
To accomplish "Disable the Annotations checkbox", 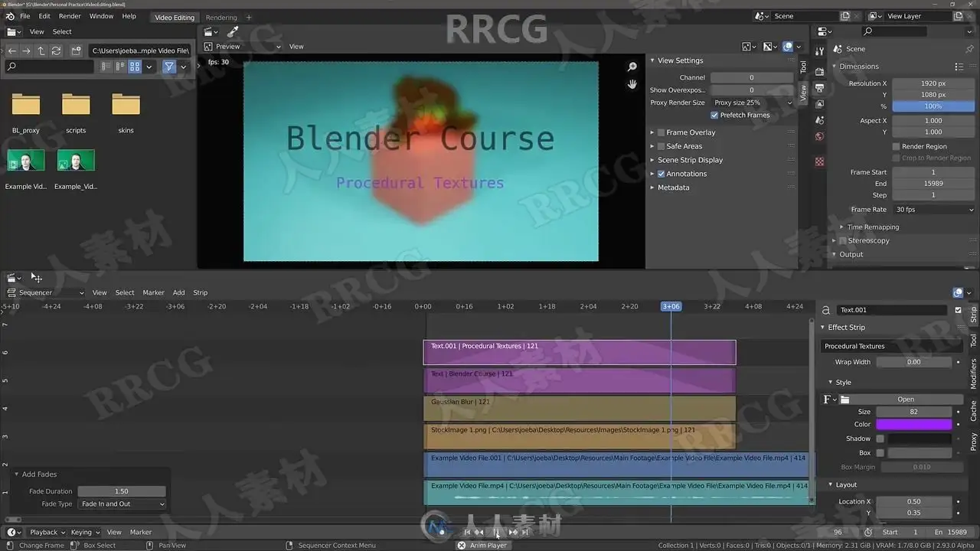I will pos(661,174).
